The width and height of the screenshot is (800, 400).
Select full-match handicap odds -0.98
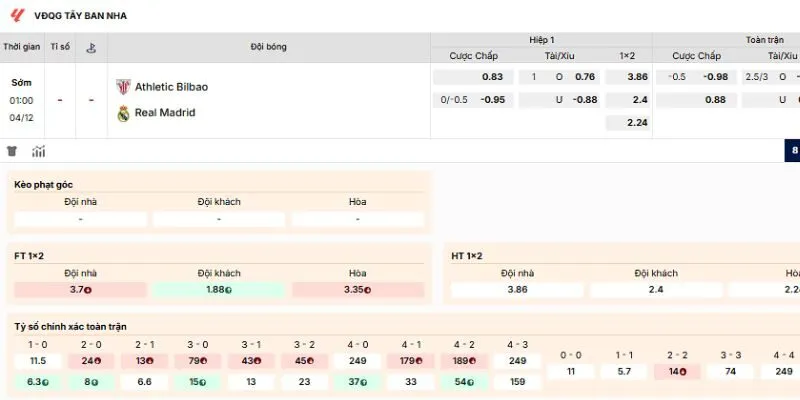(714, 77)
